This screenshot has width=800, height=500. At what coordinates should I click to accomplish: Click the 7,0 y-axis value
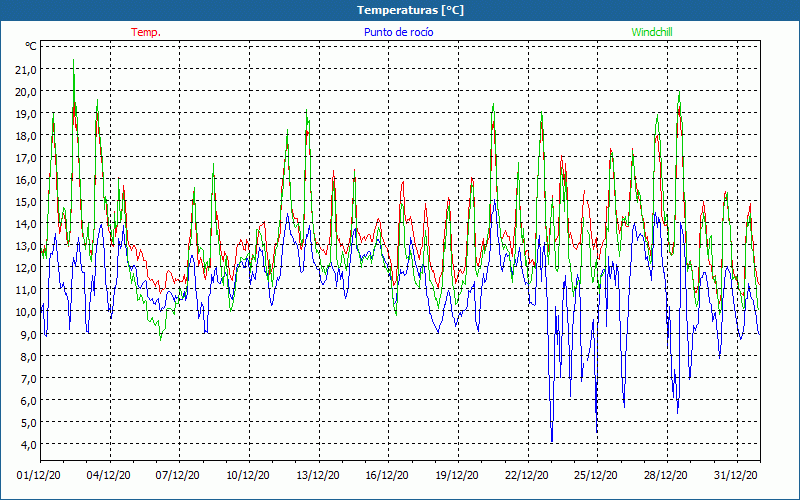click(29, 378)
